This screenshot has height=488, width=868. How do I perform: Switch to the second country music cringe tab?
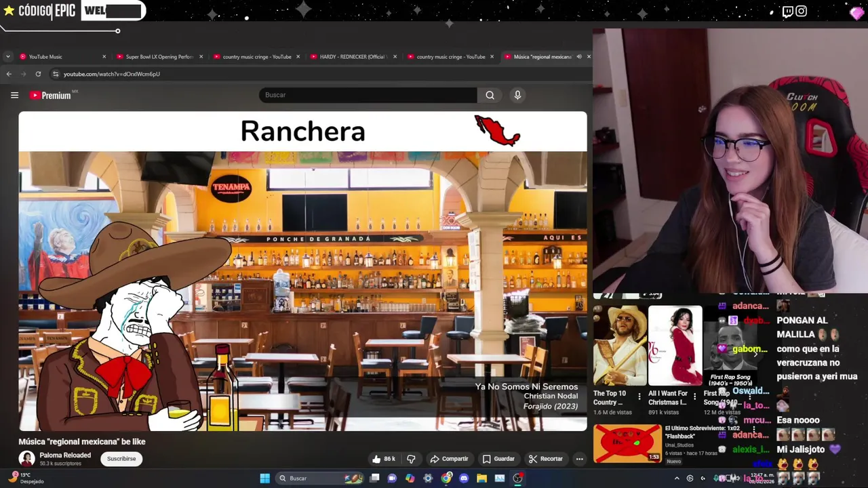pyautogui.click(x=450, y=57)
